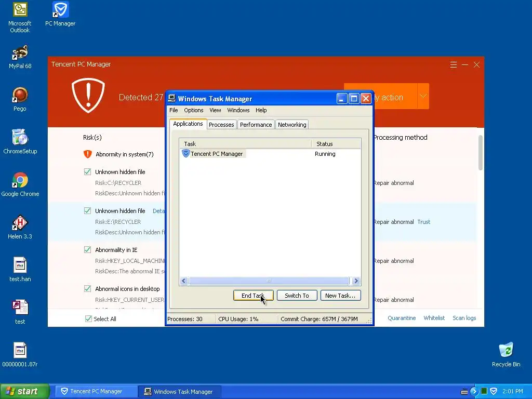
Task: Click the Switch To button
Action: pos(297,296)
